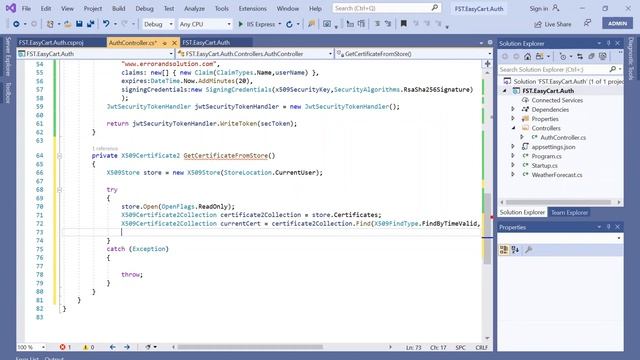Screen dimensions: 640x360
Task: Click the error count indicator icon
Action: pos(62,347)
